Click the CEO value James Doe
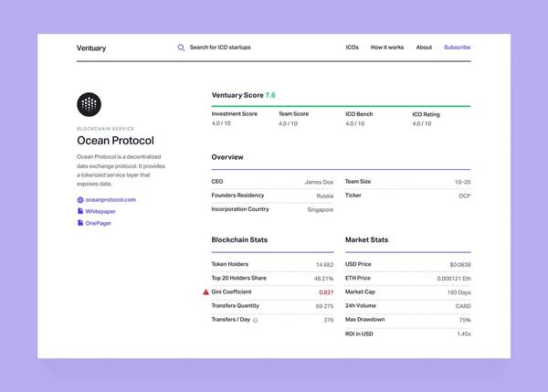The width and height of the screenshot is (548, 392). 319,182
